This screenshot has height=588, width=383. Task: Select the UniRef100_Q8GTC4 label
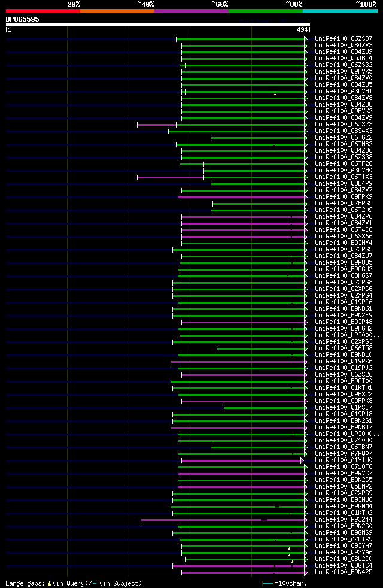pyautogui.click(x=344, y=566)
